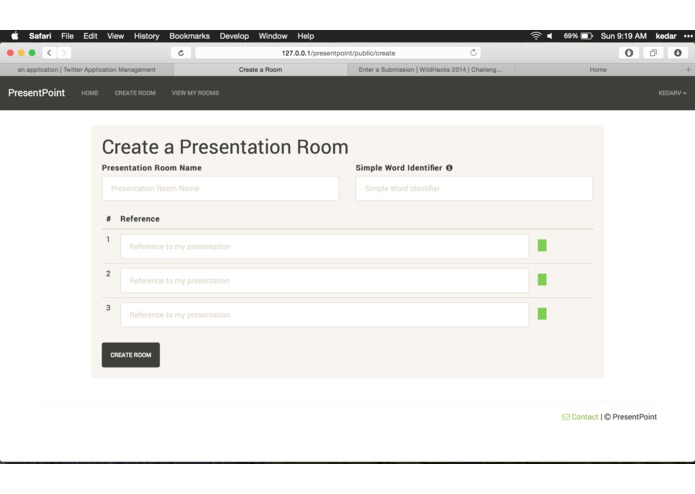The image size is (695, 494).
Task: Click the volume icon in menu bar
Action: 550,36
